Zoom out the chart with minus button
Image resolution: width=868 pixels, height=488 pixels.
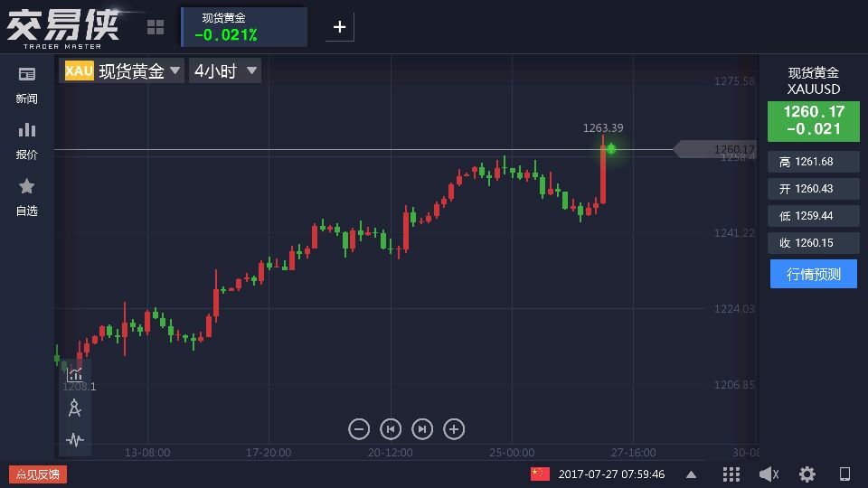click(359, 429)
